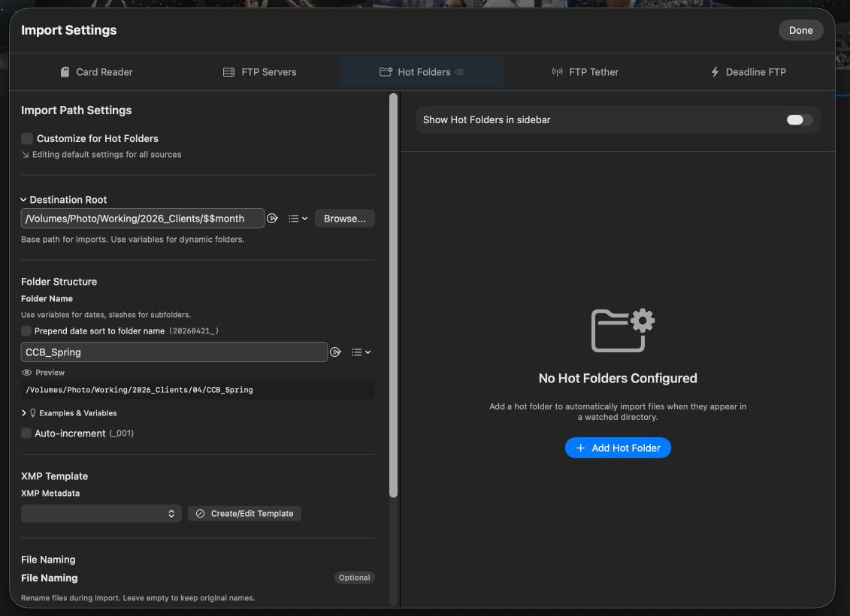Click the CCB_Spring folder name field
850x616 pixels.
pyautogui.click(x=174, y=352)
